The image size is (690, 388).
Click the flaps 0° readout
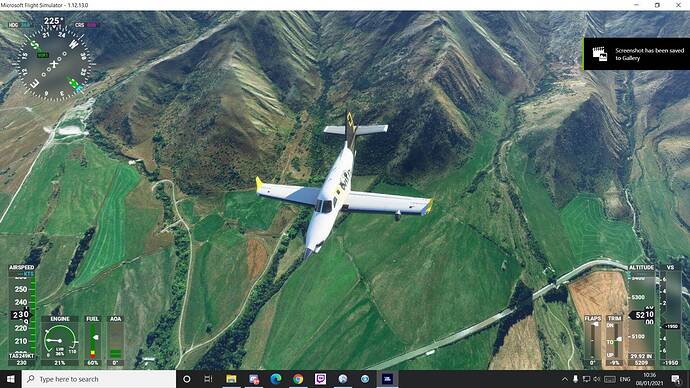(x=593, y=363)
